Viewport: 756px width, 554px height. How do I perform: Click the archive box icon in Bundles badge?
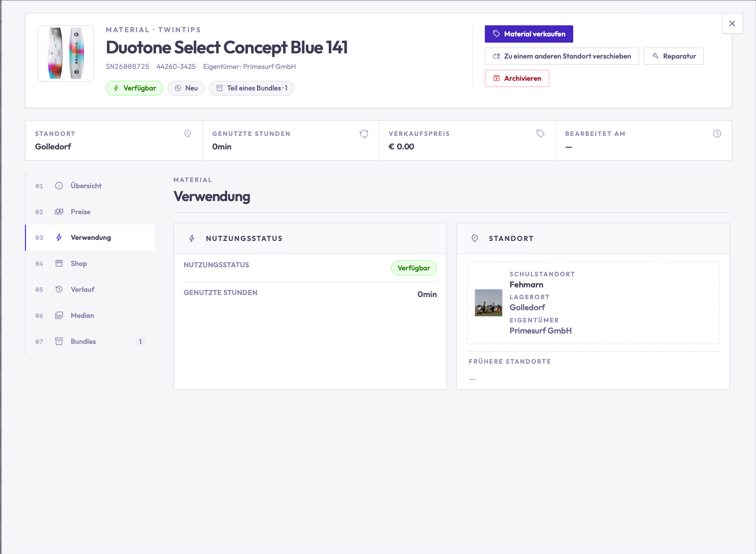[220, 88]
